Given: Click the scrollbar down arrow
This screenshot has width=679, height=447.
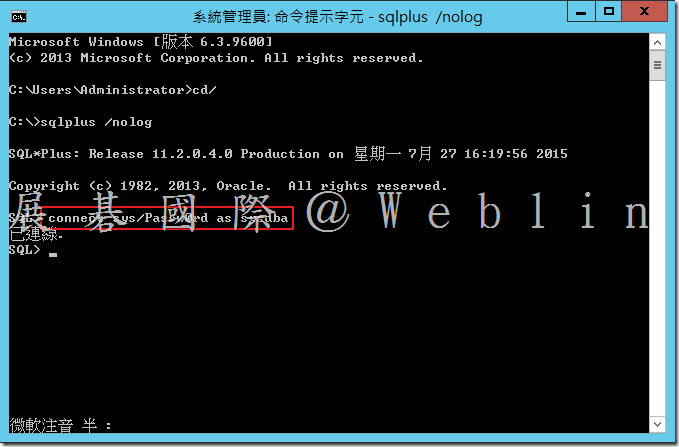Looking at the screenshot, I should pyautogui.click(x=657, y=424).
